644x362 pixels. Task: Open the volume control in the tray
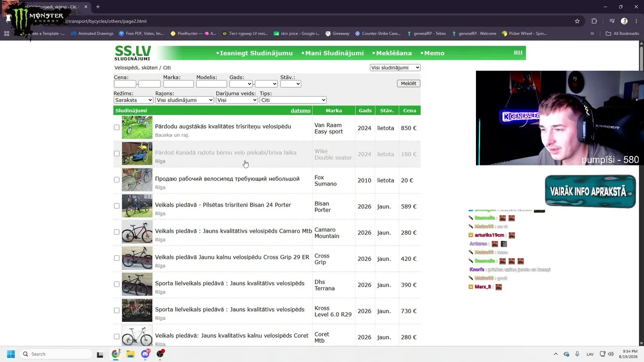point(611,354)
